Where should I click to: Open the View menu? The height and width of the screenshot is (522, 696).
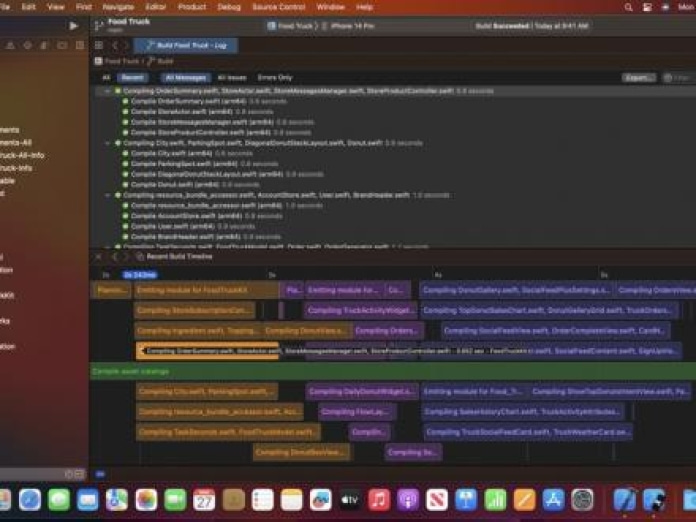56,7
